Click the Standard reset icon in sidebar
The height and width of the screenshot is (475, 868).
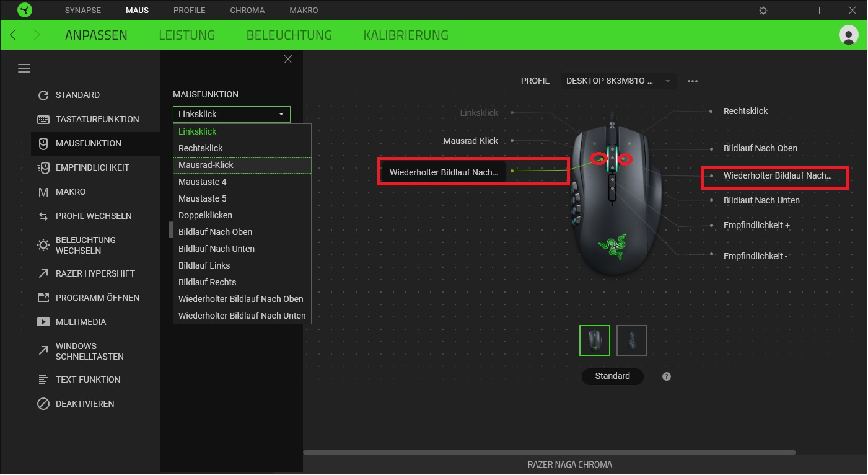tap(43, 95)
